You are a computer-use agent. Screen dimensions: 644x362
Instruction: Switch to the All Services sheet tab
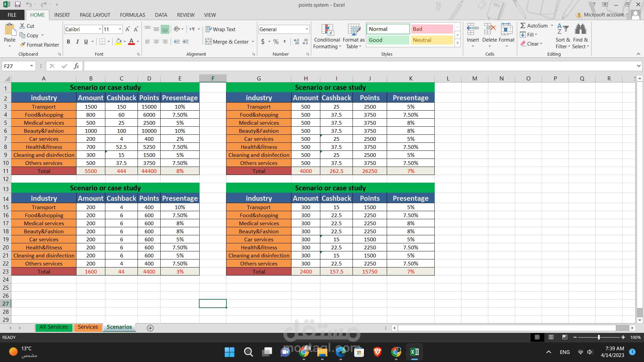point(53,327)
